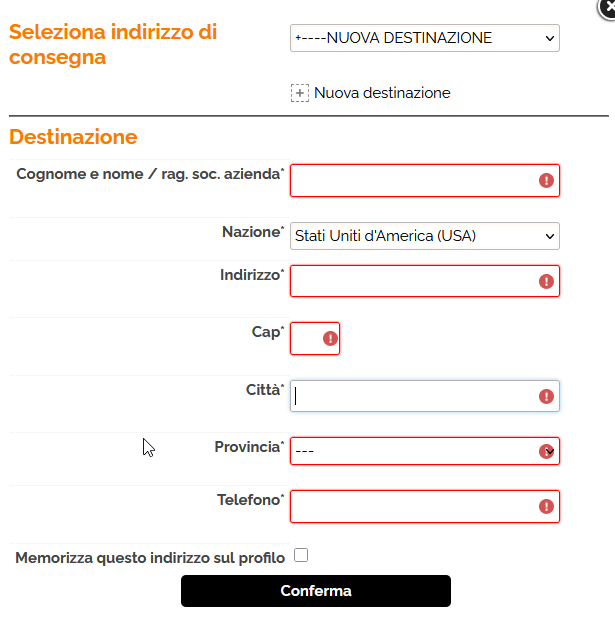The image size is (615, 636).
Task: Click error icon in Cap field
Action: click(x=330, y=339)
